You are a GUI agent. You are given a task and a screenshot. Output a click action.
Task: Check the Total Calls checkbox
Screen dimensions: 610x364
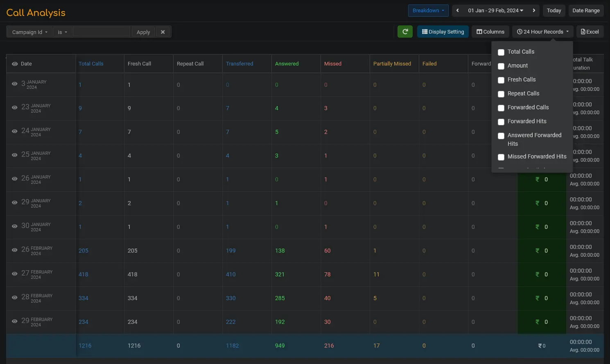coord(501,52)
